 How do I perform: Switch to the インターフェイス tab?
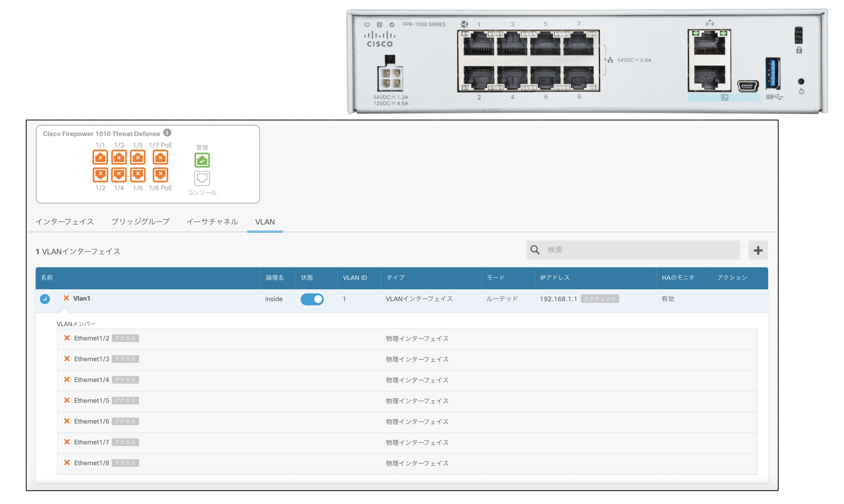coord(65,222)
